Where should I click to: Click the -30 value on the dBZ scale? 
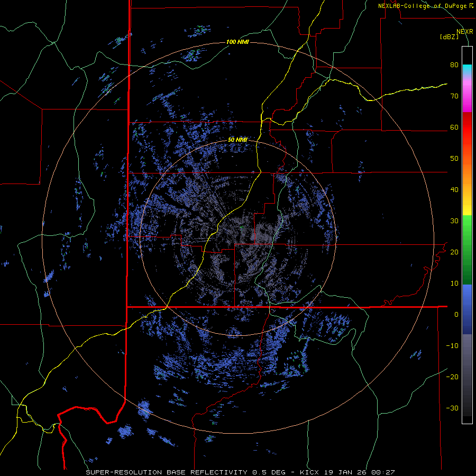(x=452, y=408)
